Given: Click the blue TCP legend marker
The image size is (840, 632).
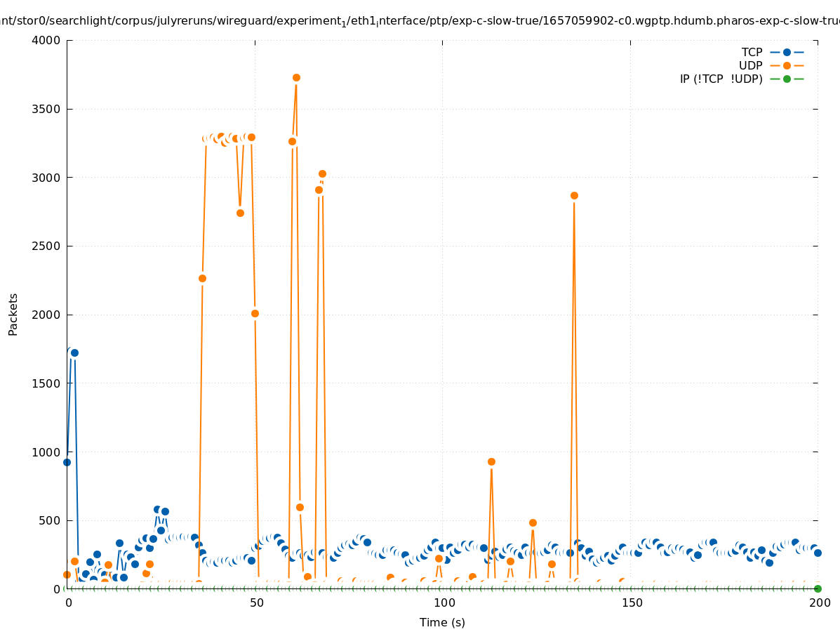Looking at the screenshot, I should point(787,52).
